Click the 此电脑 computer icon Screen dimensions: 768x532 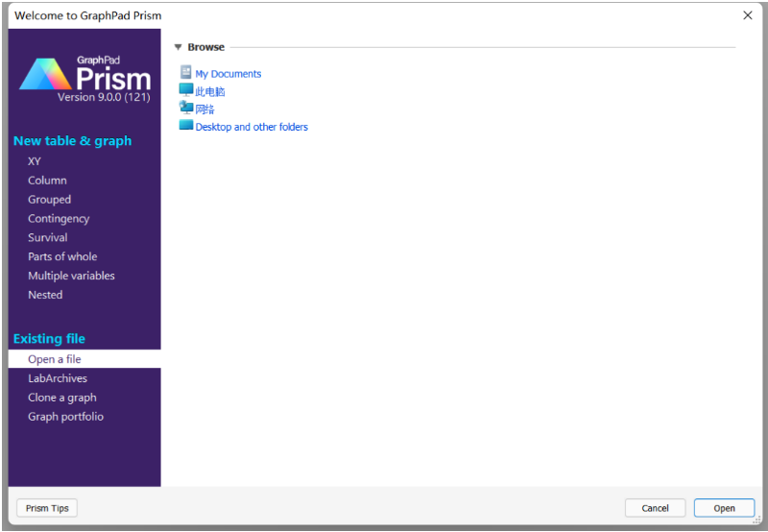[x=186, y=89]
